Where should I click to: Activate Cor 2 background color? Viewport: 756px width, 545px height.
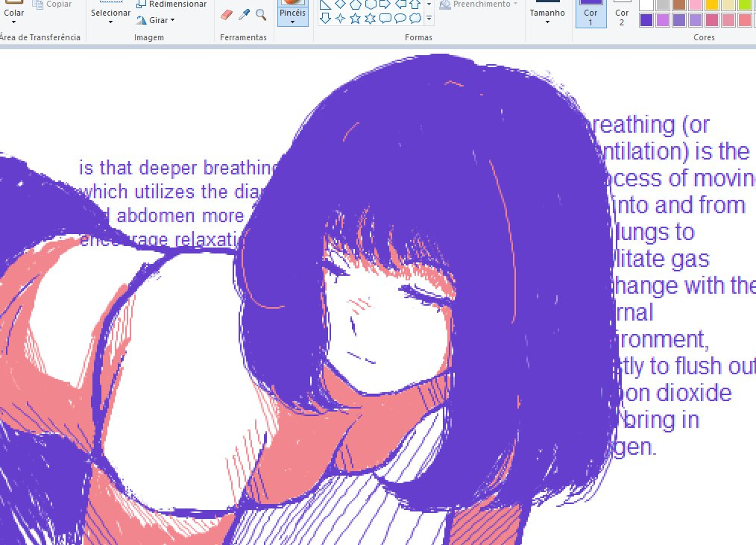point(622,13)
